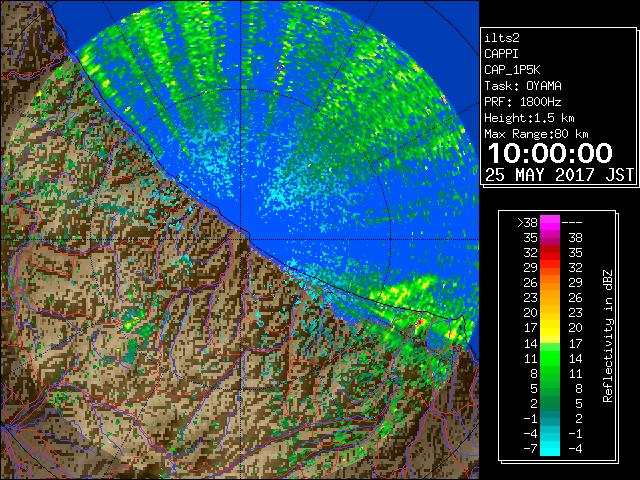Click the '-4' label at legend bottom right
This screenshot has width=640, height=480.
(x=575, y=449)
